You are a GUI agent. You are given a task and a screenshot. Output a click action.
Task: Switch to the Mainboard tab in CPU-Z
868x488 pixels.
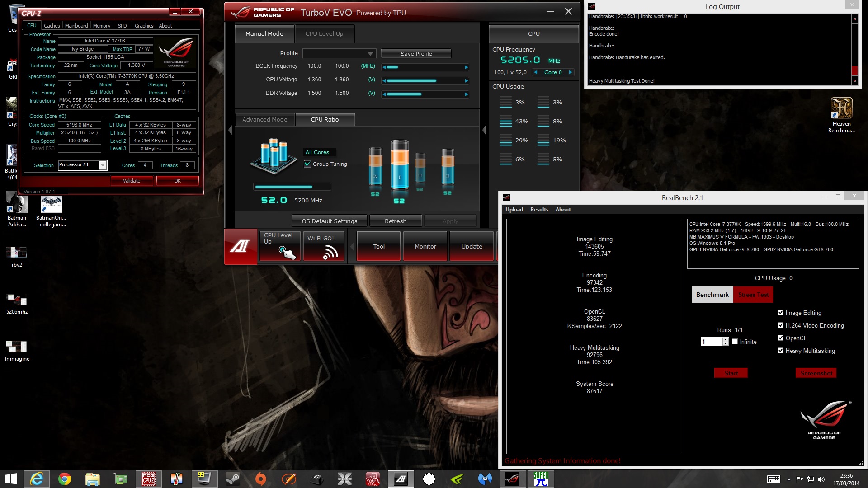[x=76, y=26]
